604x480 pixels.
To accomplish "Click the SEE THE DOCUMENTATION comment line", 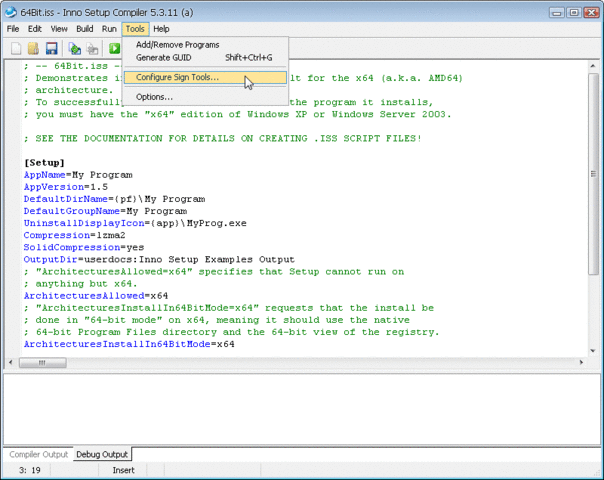I will [x=223, y=138].
